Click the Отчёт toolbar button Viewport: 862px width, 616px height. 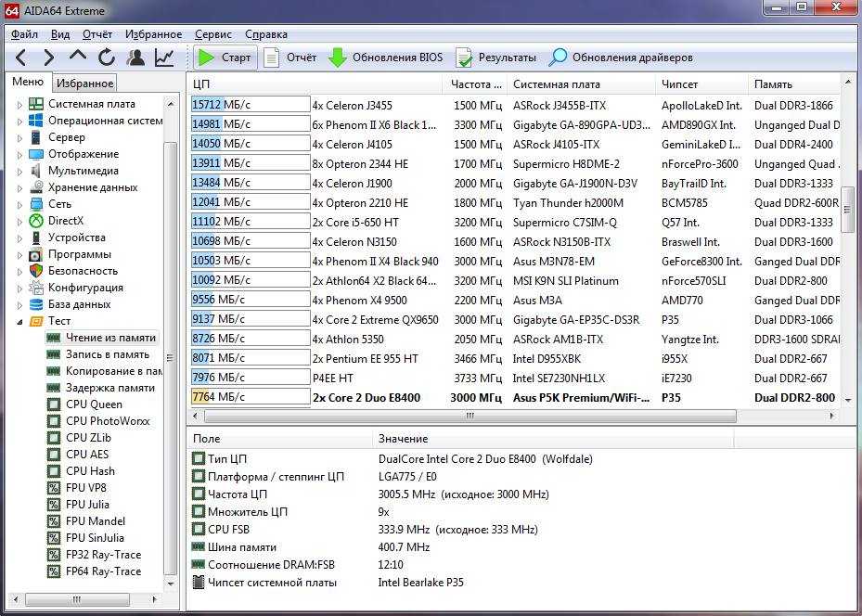(290, 58)
